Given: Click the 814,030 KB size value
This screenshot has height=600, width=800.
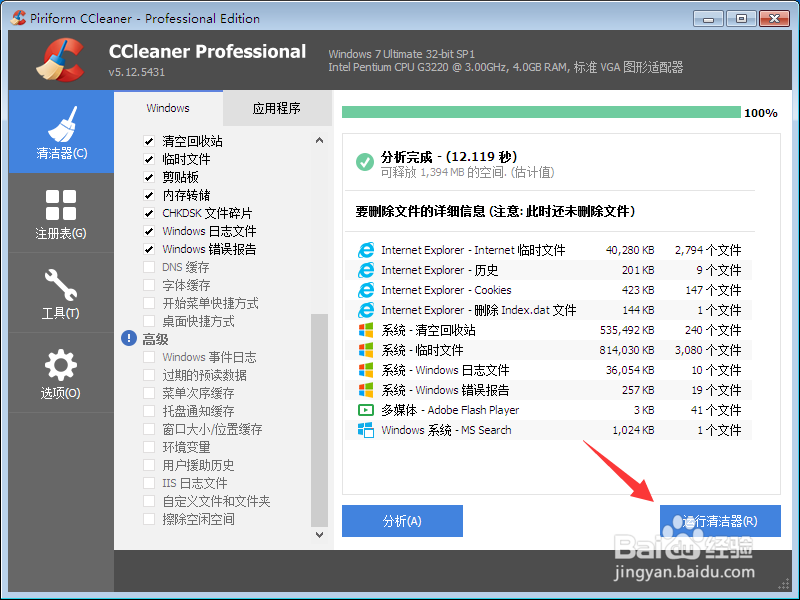Looking at the screenshot, I should tap(627, 350).
